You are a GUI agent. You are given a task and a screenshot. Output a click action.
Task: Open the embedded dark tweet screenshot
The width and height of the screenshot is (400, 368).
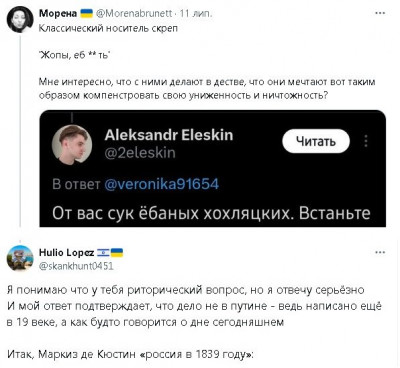[212, 169]
